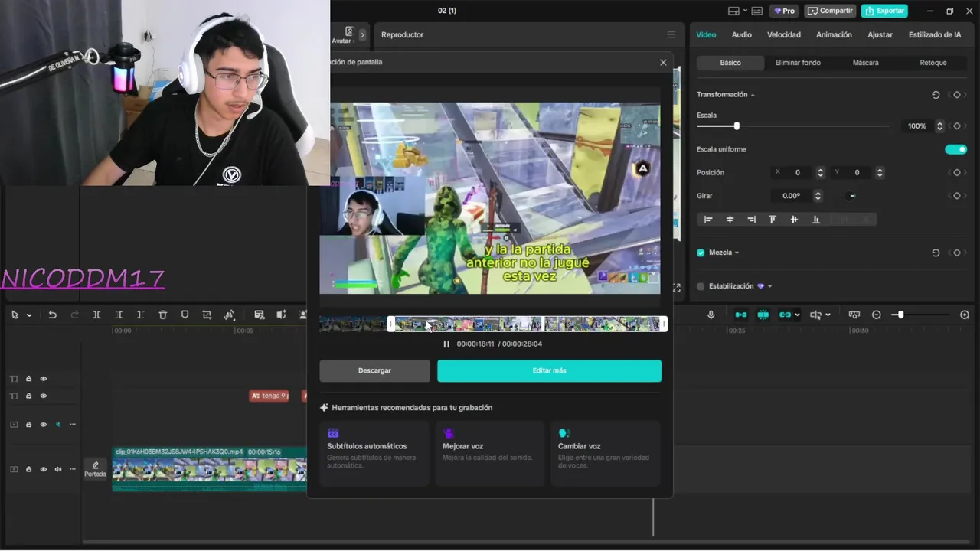Click the Compartir button
Screen dimensions: 980x551
(x=830, y=11)
